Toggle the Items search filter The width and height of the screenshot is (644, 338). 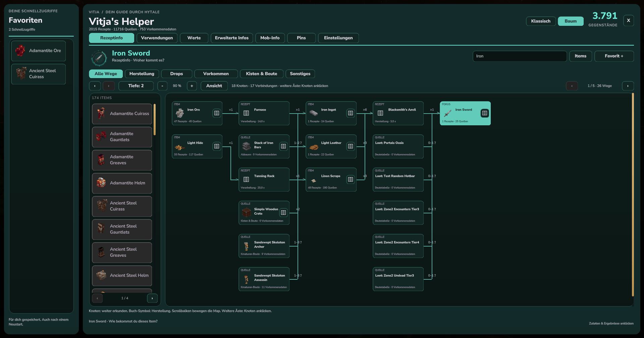(x=580, y=56)
